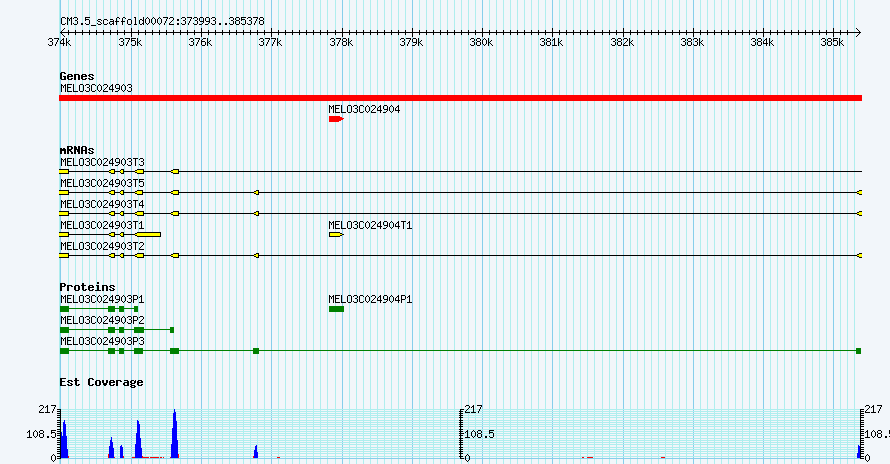Screen dimensions: 890x464
Task: Click the green P3 exon at far right
Action: pos(859,351)
